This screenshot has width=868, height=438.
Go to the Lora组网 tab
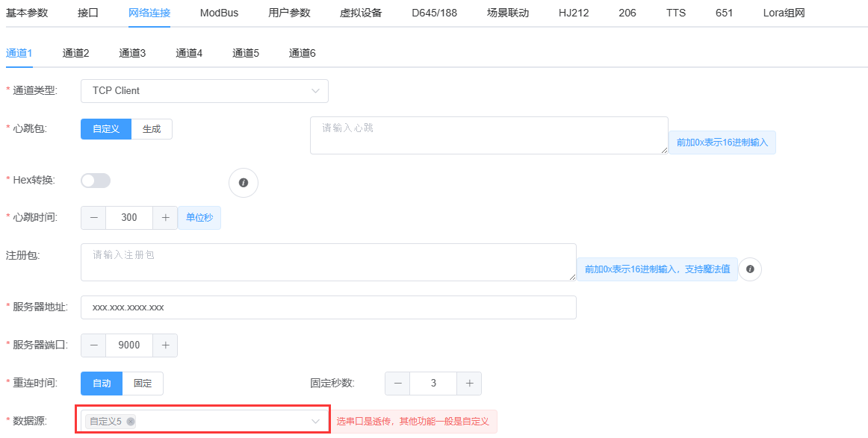[784, 13]
